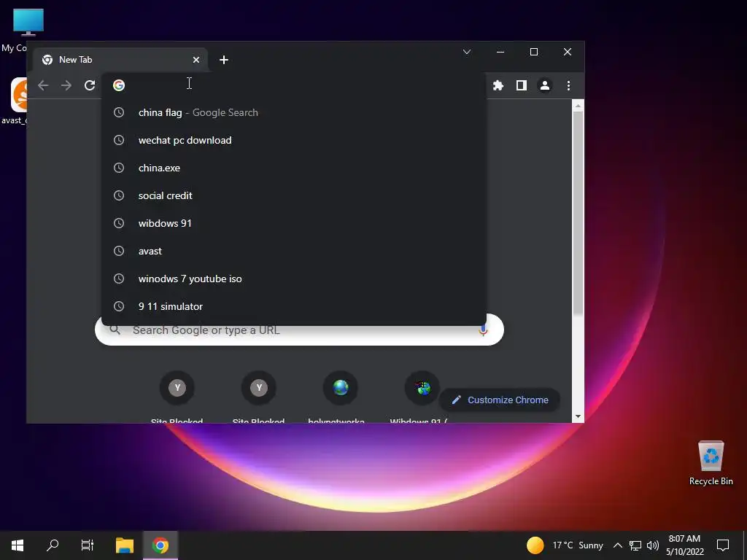Viewport: 747px width, 560px height.
Task: Open taskbar Search magnifier
Action: click(53, 545)
